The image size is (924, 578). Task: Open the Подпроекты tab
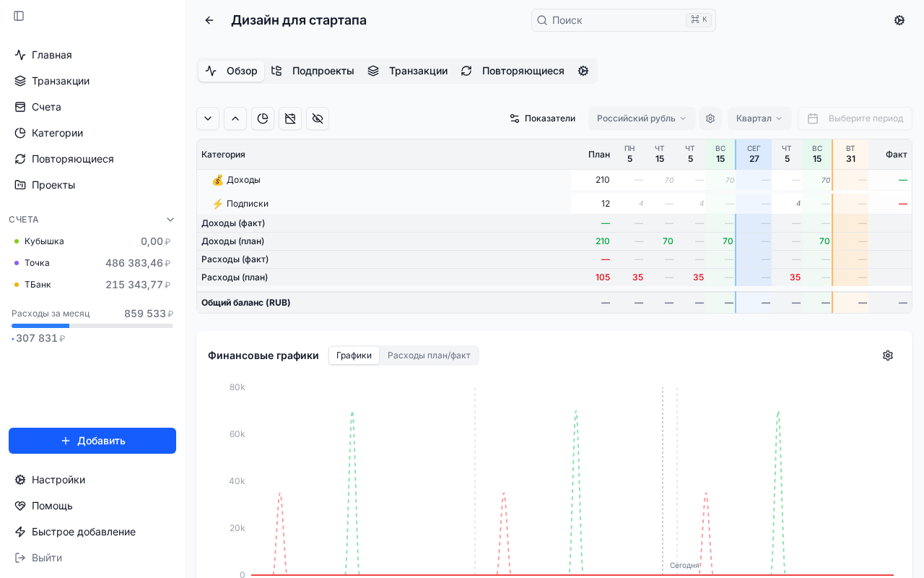313,71
